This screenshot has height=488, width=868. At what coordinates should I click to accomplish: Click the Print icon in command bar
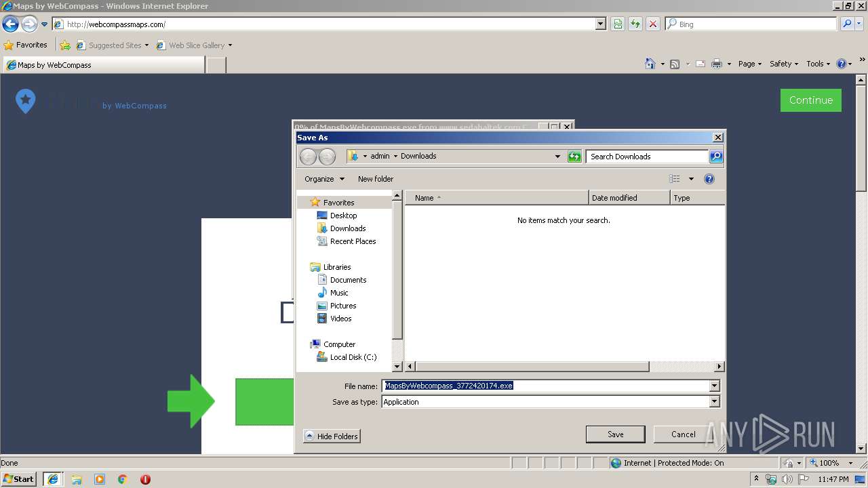coord(717,64)
